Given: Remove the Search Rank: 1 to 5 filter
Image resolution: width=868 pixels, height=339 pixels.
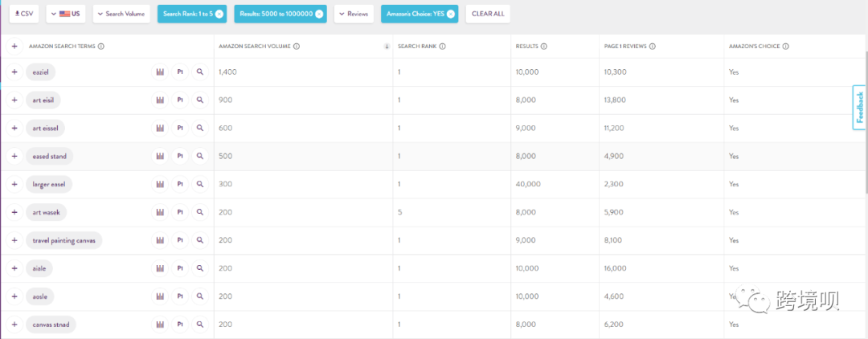Looking at the screenshot, I should click(219, 14).
